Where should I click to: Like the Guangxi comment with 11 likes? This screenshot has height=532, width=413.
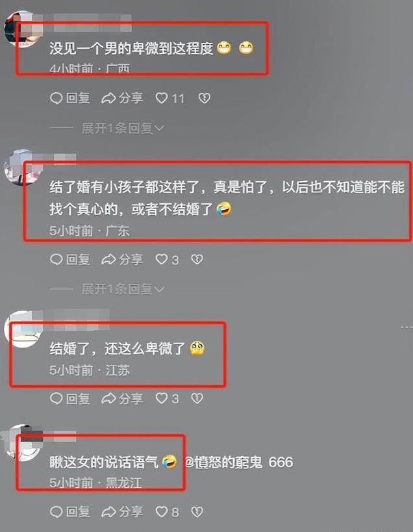click(170, 98)
